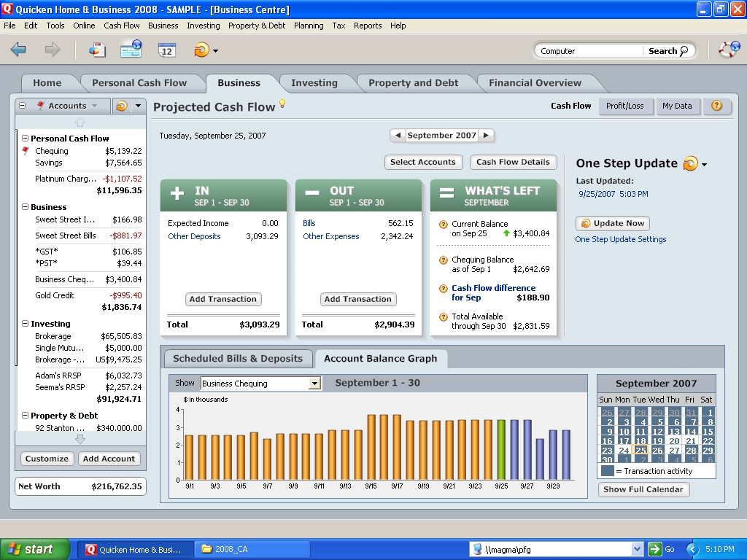Switch to the Investing tab
Viewport: 747px width, 560px height.
[x=314, y=83]
